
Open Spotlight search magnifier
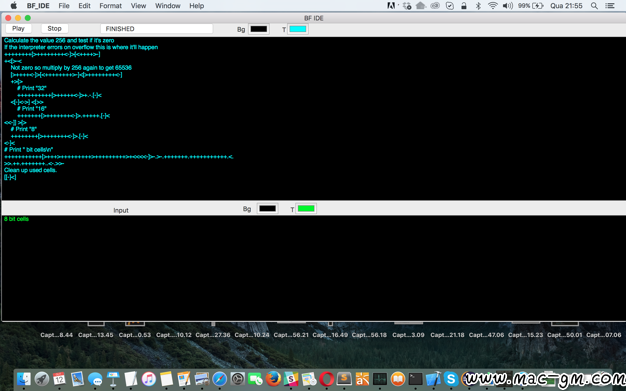click(x=594, y=6)
